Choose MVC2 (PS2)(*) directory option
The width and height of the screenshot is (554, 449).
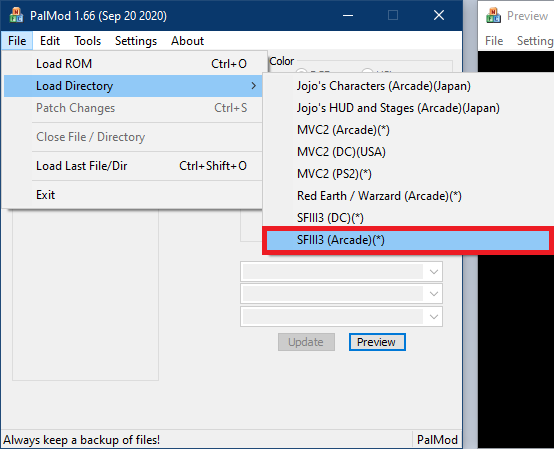coord(408,174)
